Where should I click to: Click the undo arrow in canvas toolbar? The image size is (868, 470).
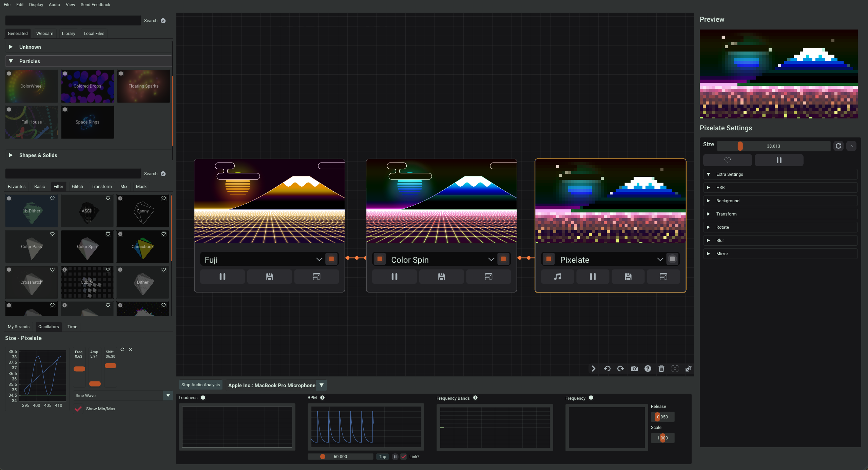pyautogui.click(x=607, y=369)
